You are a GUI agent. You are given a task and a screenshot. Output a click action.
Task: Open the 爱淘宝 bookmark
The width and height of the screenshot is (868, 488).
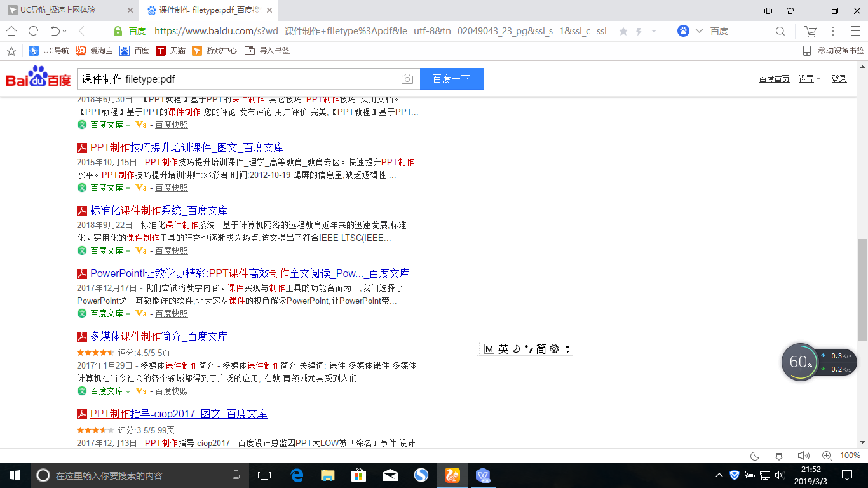(x=94, y=51)
